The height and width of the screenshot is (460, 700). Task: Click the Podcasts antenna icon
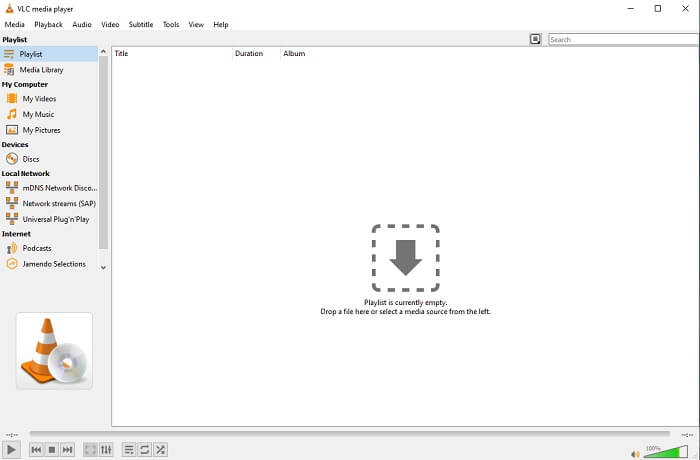click(12, 248)
